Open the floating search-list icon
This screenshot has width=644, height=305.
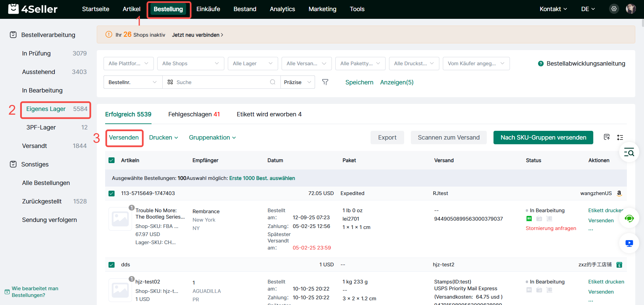[629, 153]
